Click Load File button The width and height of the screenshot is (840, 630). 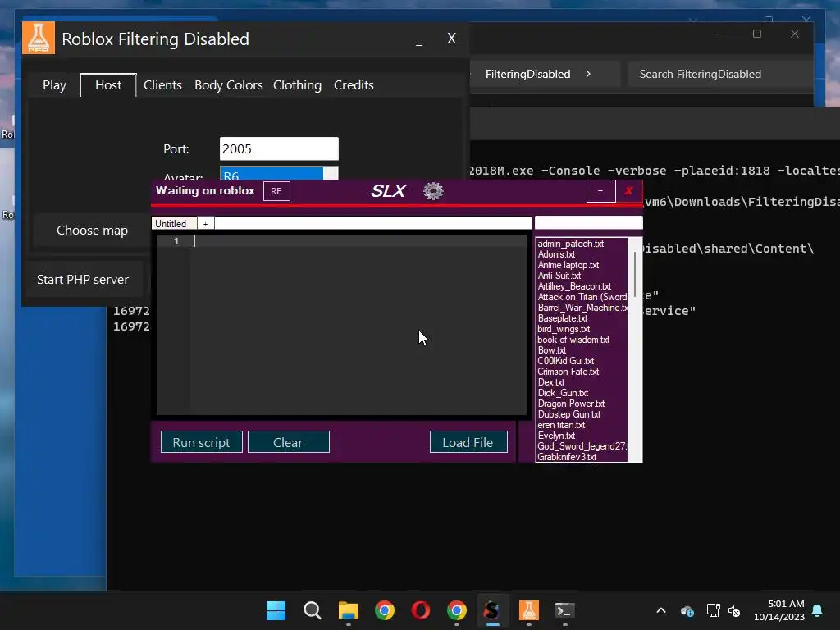click(468, 442)
